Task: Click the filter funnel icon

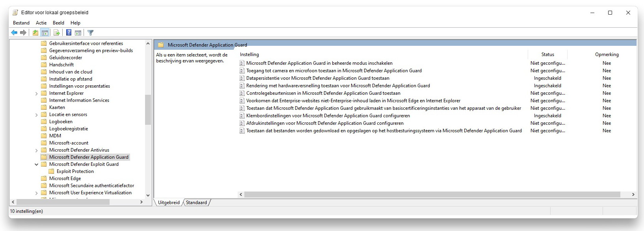Action: (x=90, y=33)
